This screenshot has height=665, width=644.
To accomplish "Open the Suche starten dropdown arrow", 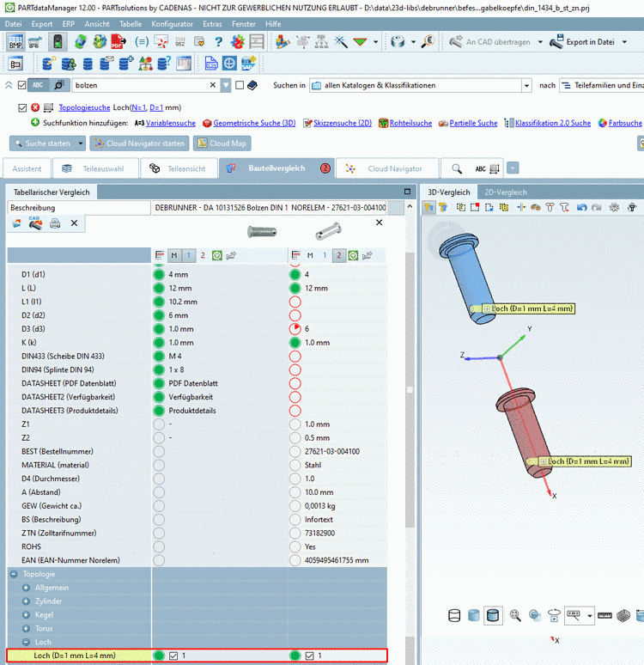I will pyautogui.click(x=81, y=143).
